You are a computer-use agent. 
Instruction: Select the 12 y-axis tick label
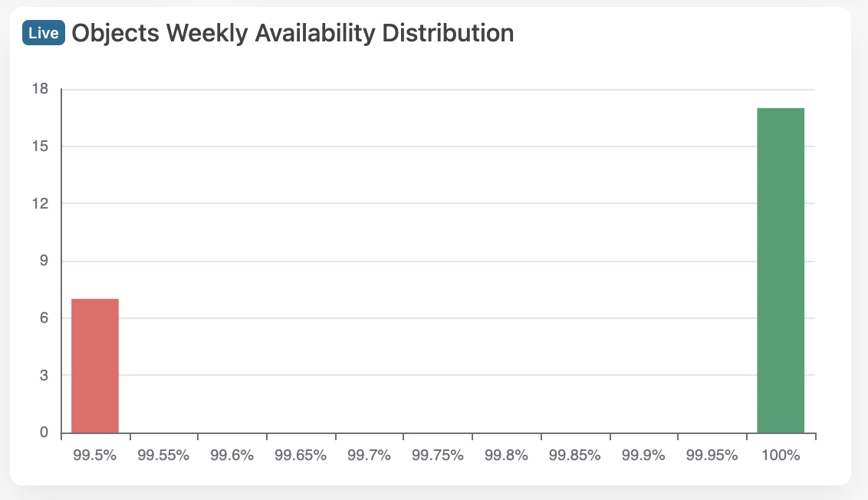[x=41, y=203]
